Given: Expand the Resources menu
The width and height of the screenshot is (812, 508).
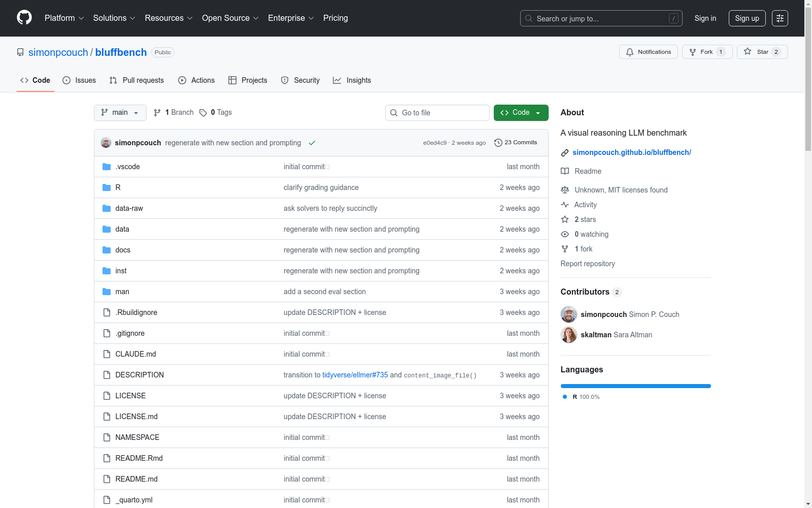Looking at the screenshot, I should (168, 18).
